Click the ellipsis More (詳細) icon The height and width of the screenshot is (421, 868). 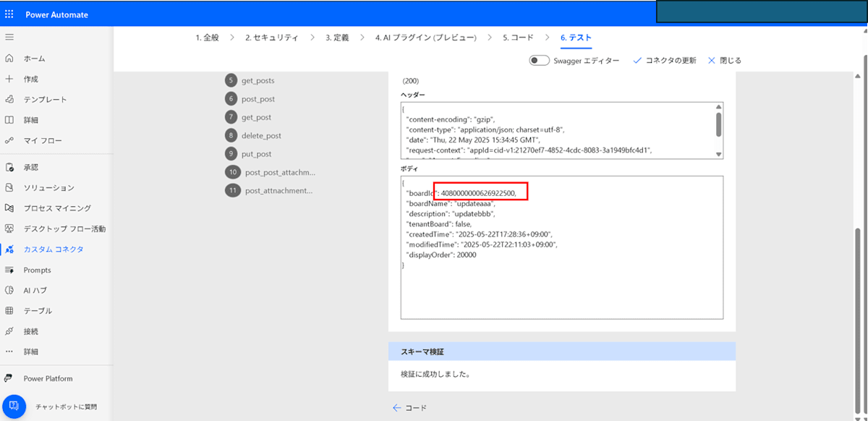[9, 352]
